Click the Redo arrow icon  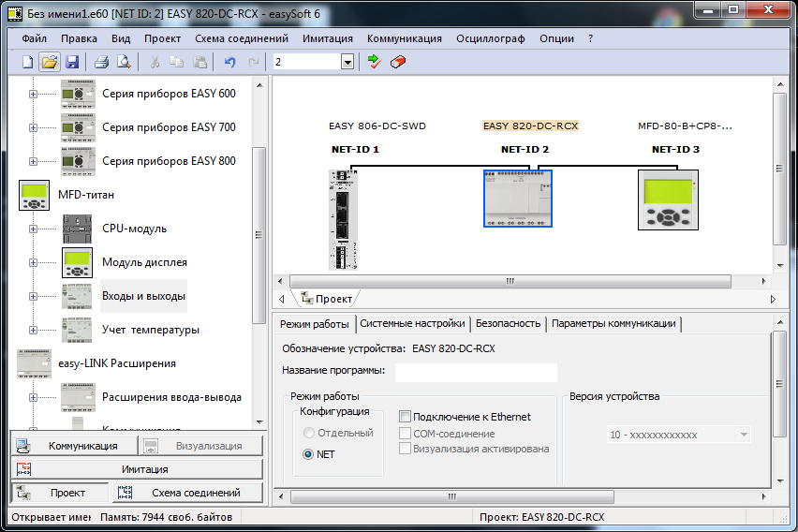[x=253, y=62]
